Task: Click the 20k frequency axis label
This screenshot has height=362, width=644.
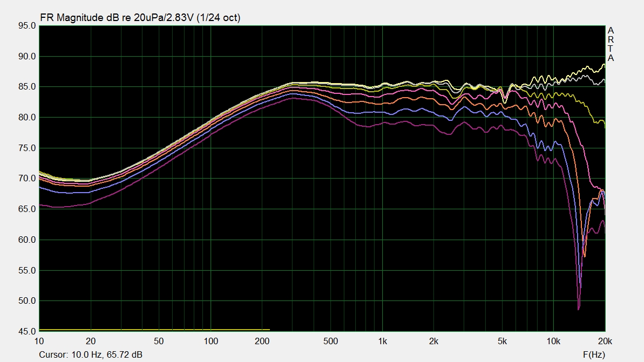Action: click(x=605, y=341)
